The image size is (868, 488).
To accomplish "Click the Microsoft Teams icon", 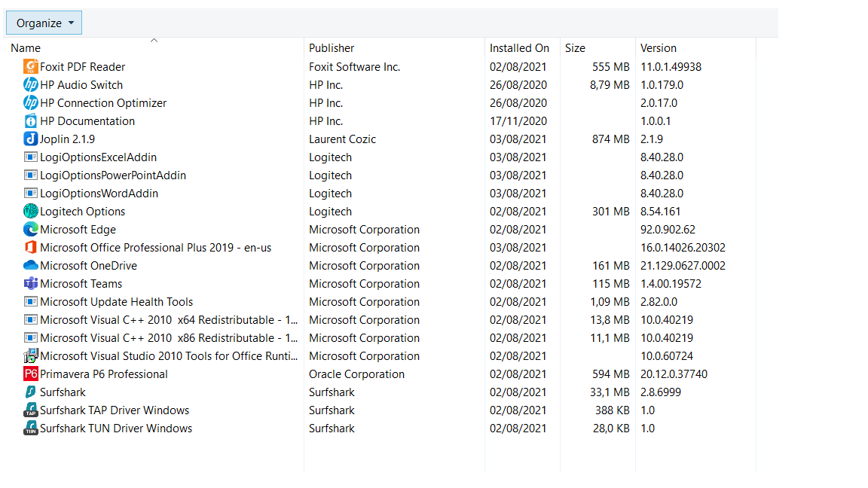I will pyautogui.click(x=30, y=283).
